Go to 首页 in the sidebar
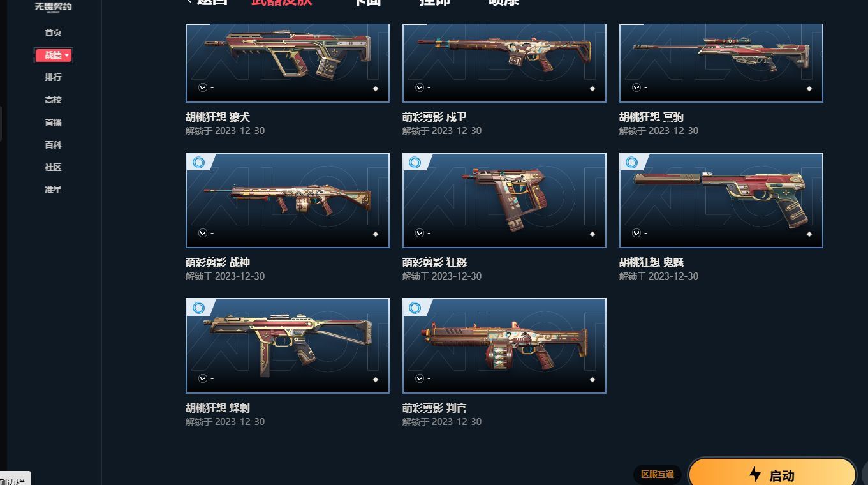This screenshot has height=485, width=868. 53,33
